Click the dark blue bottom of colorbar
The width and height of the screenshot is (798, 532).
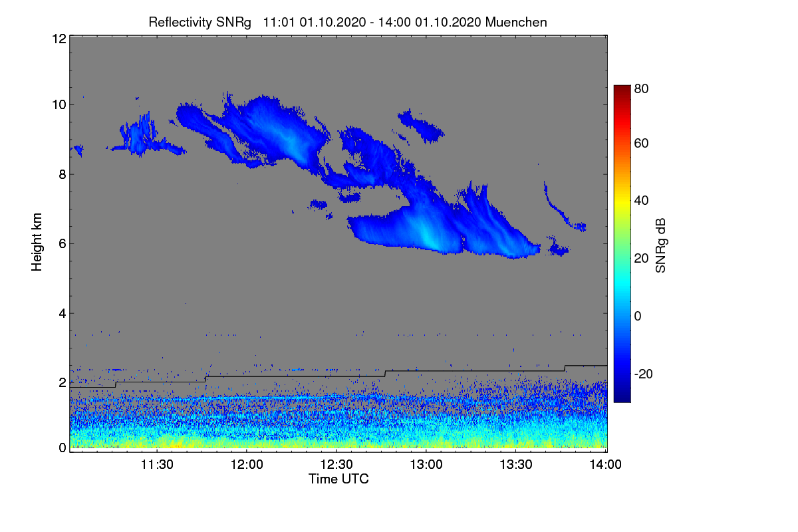tap(621, 396)
